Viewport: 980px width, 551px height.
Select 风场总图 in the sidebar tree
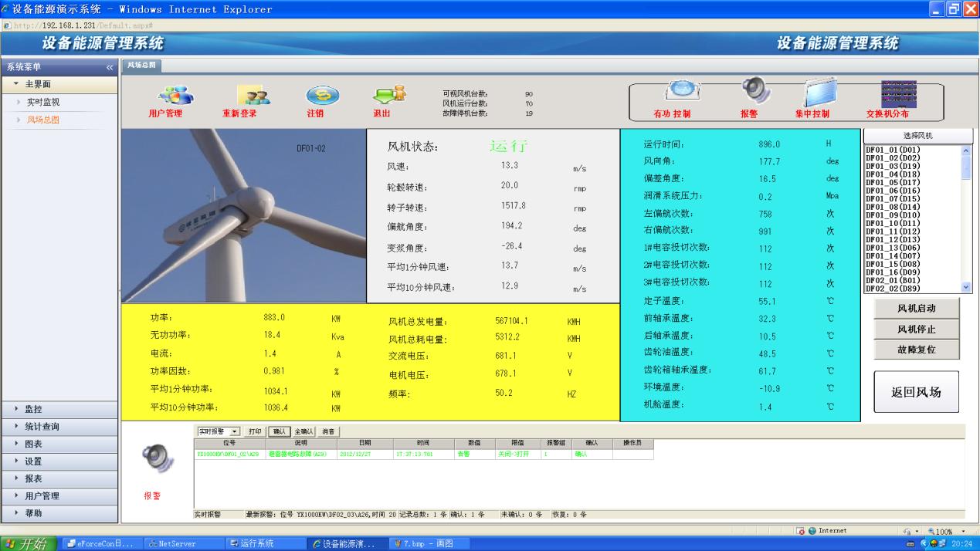pyautogui.click(x=43, y=120)
